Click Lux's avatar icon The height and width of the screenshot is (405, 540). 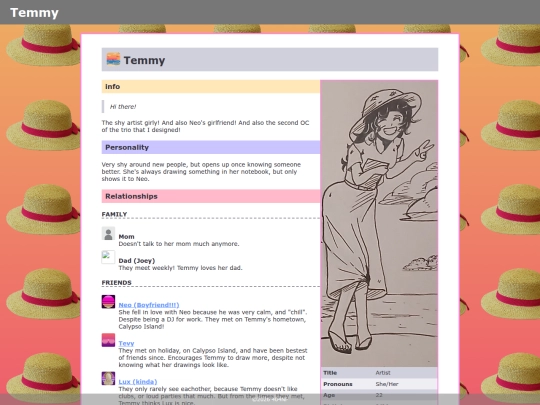coord(108,378)
